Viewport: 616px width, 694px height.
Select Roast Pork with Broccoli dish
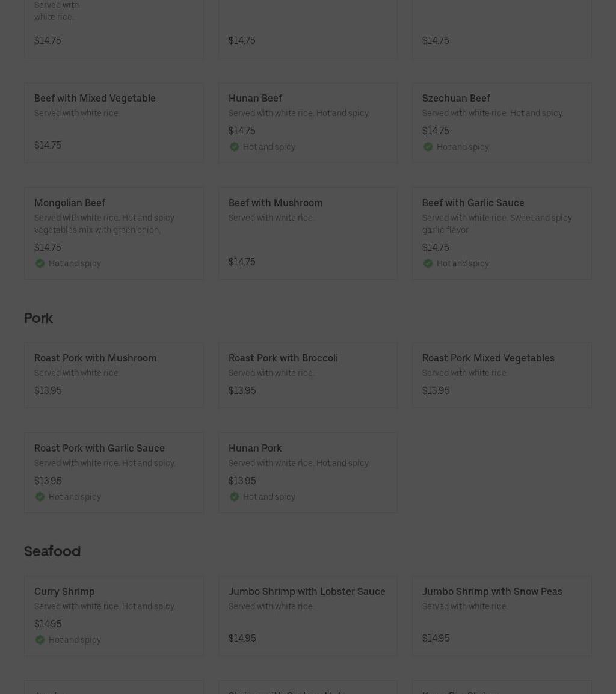tap(283, 358)
